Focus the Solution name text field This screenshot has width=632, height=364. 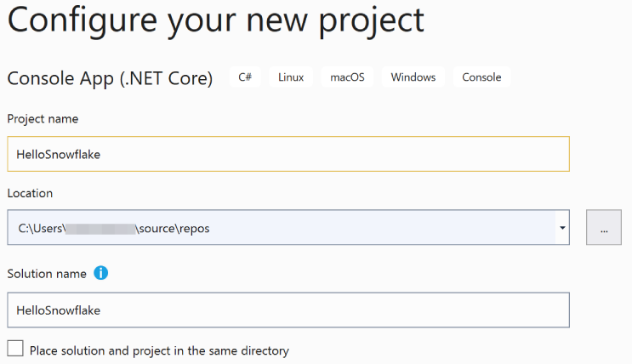point(288,310)
